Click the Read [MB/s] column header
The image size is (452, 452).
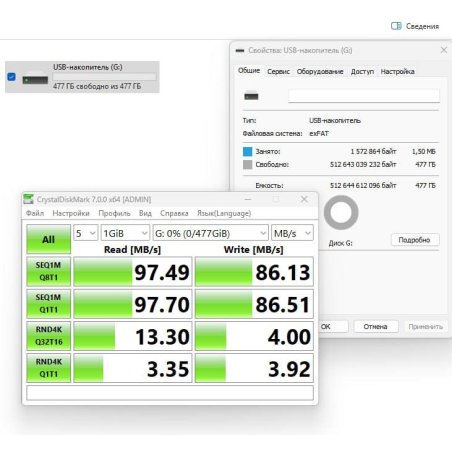tap(132, 249)
